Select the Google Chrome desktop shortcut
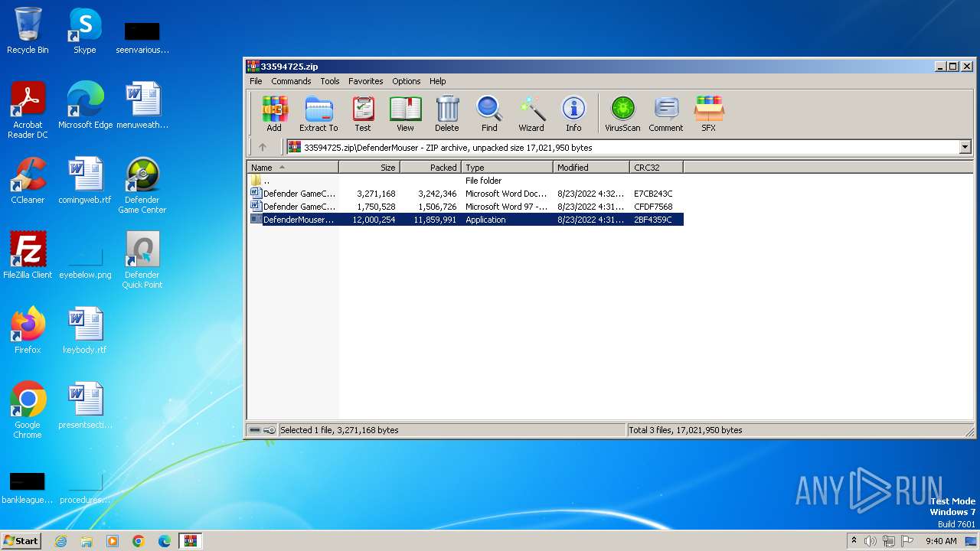This screenshot has height=551, width=980. click(x=28, y=410)
